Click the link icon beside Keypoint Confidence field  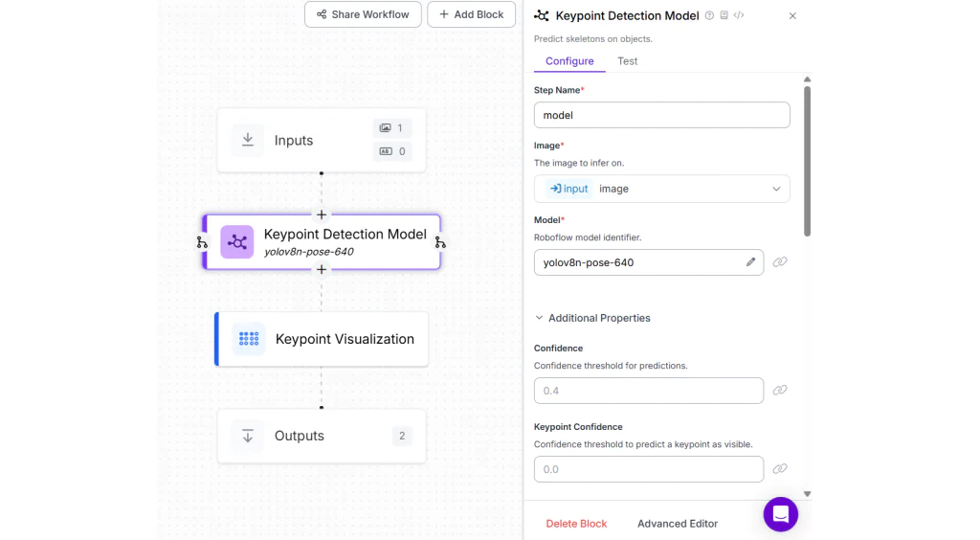(x=780, y=469)
